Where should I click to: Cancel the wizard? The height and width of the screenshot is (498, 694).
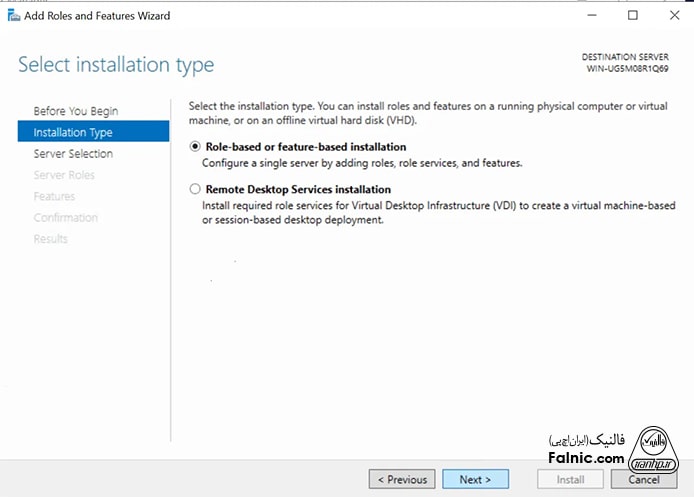coord(643,480)
